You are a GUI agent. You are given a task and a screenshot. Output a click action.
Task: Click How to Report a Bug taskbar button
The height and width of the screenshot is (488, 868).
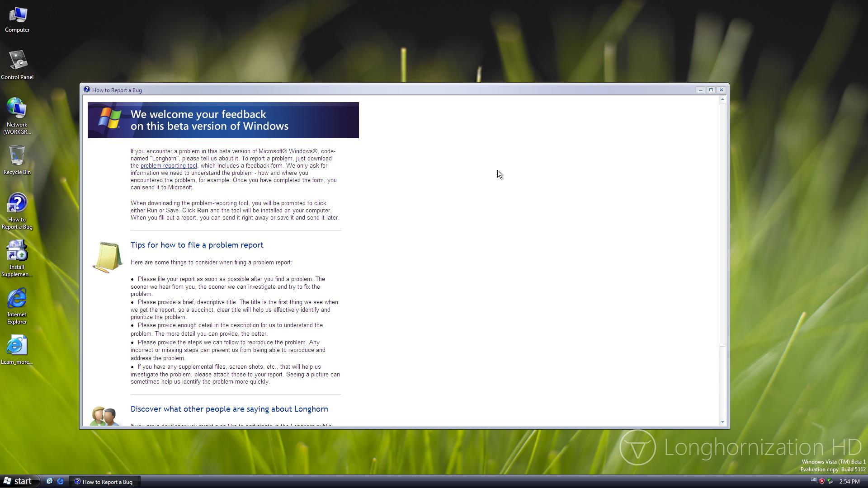tap(104, 482)
